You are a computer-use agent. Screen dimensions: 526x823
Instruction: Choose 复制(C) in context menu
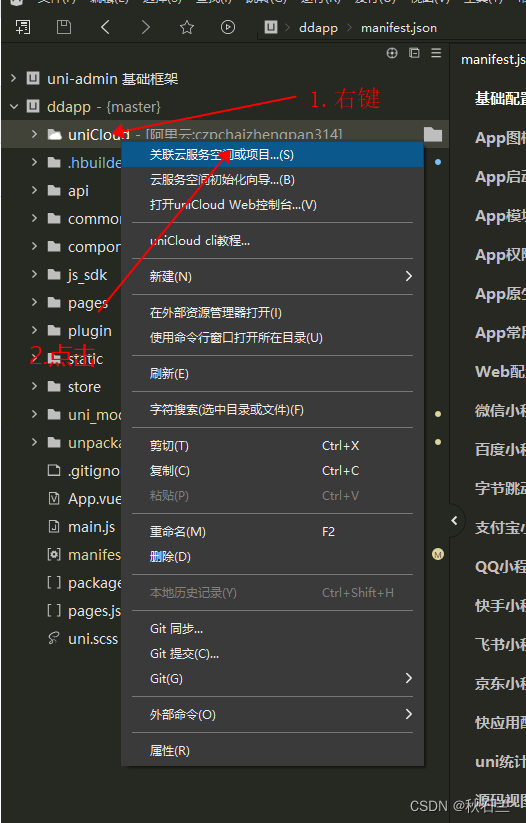point(272,471)
